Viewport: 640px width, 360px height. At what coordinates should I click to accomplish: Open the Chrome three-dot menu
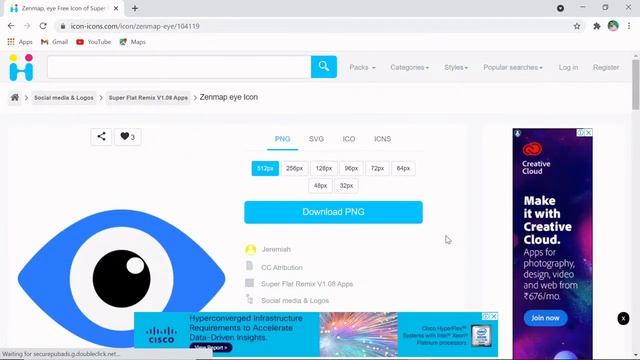coord(629,26)
